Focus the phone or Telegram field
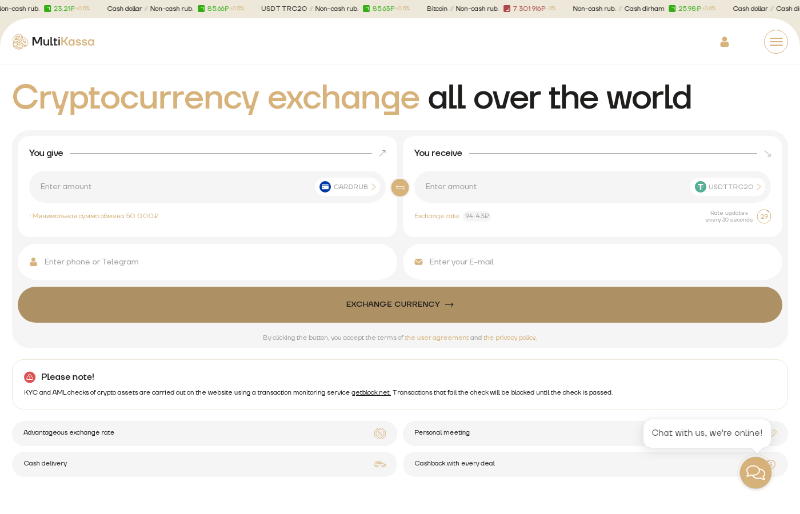The image size is (800, 514). 210,262
